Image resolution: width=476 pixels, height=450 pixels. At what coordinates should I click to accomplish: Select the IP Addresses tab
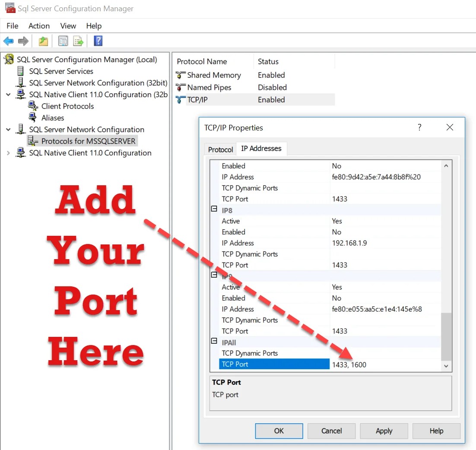(x=261, y=149)
